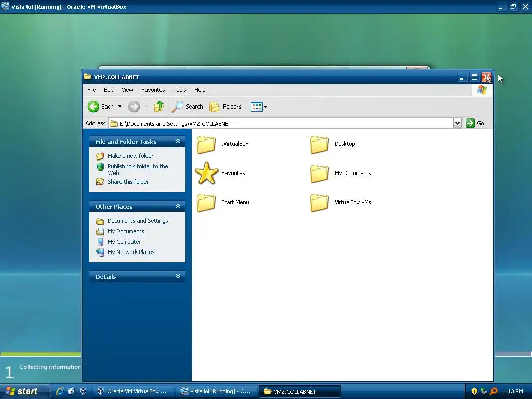This screenshot has width=532, height=399.
Task: Click the network connection tray icon
Action: click(484, 391)
